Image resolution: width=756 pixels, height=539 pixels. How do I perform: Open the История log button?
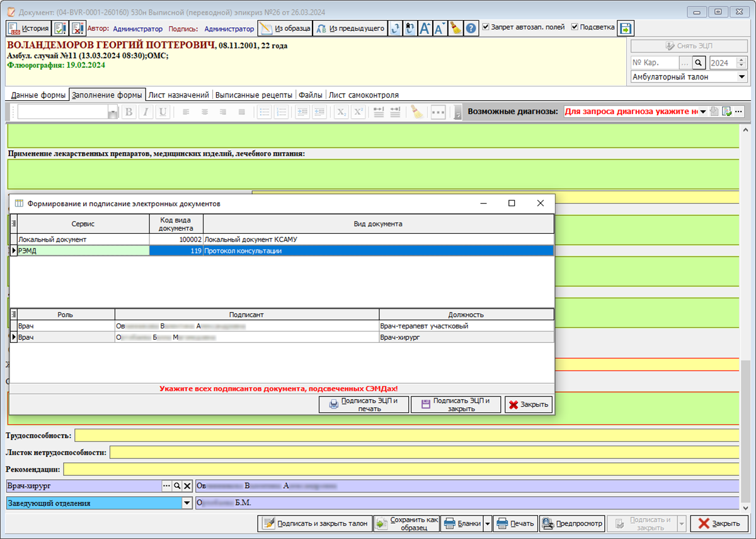coord(28,28)
